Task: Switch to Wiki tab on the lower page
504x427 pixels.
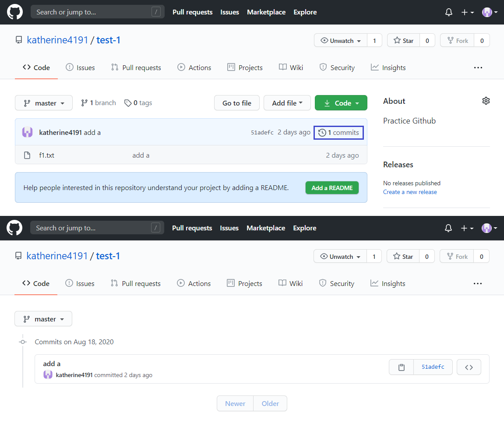Action: (291, 284)
